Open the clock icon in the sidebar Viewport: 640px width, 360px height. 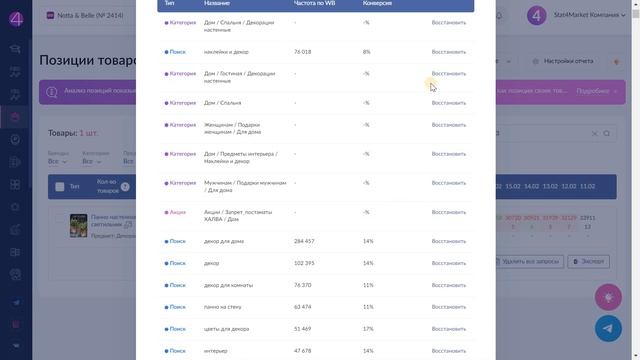pos(15,140)
